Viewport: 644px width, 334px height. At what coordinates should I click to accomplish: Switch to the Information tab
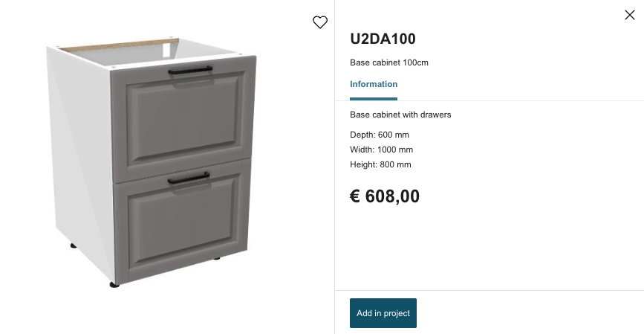click(x=374, y=84)
